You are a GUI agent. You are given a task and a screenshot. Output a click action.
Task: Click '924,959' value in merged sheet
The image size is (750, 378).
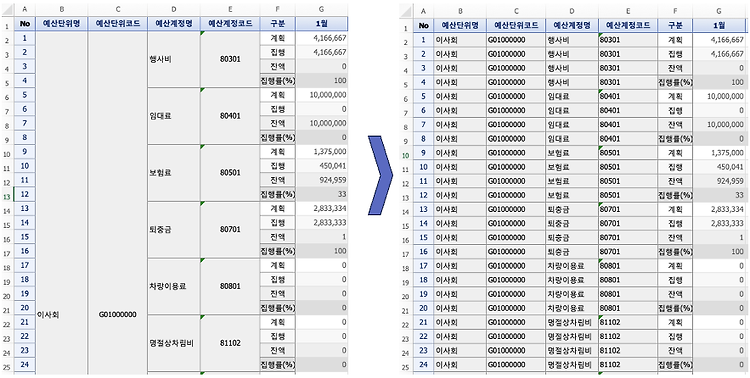pos(322,180)
